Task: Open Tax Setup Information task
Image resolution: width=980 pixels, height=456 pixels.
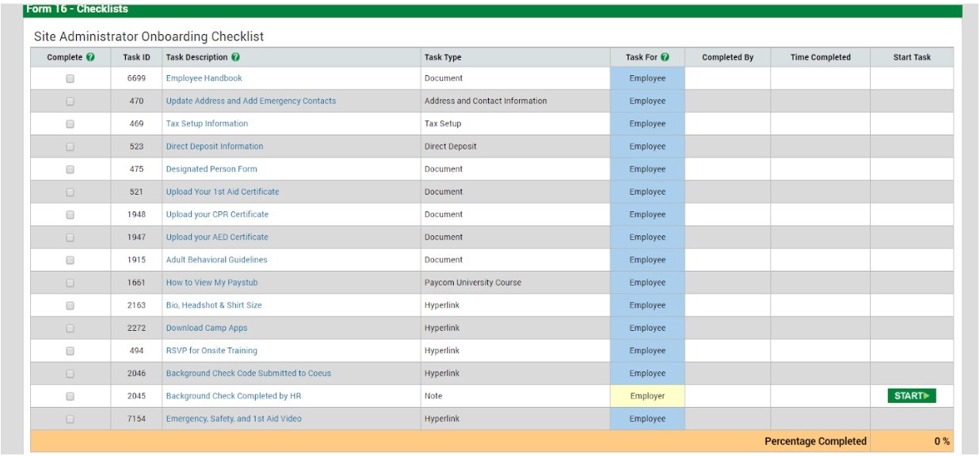Action: tap(207, 123)
